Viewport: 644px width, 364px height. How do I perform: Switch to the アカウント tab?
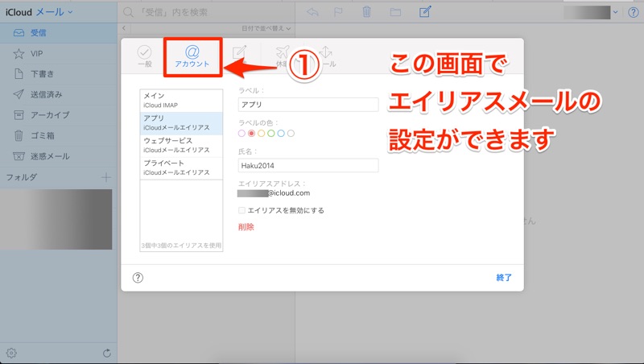pos(192,56)
